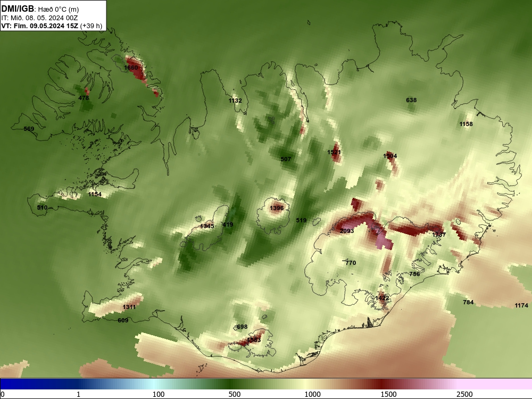The height and width of the screenshot is (399, 532).
Task: Click the 1154 value label
Action: point(95,194)
